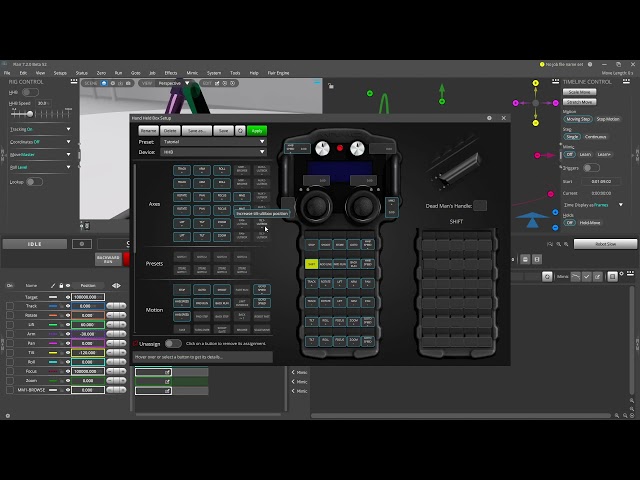Open the Setups menu
This screenshot has height=480, width=640.
click(x=60, y=73)
